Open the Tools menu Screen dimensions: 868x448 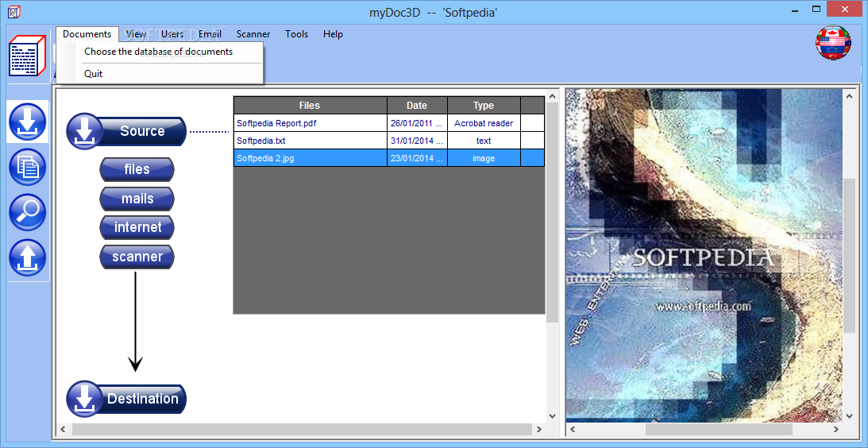coord(297,34)
